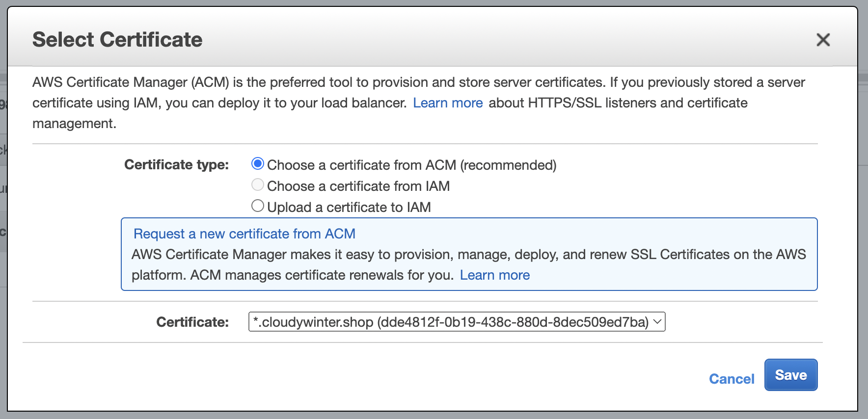Save the selected certificate

(x=791, y=375)
